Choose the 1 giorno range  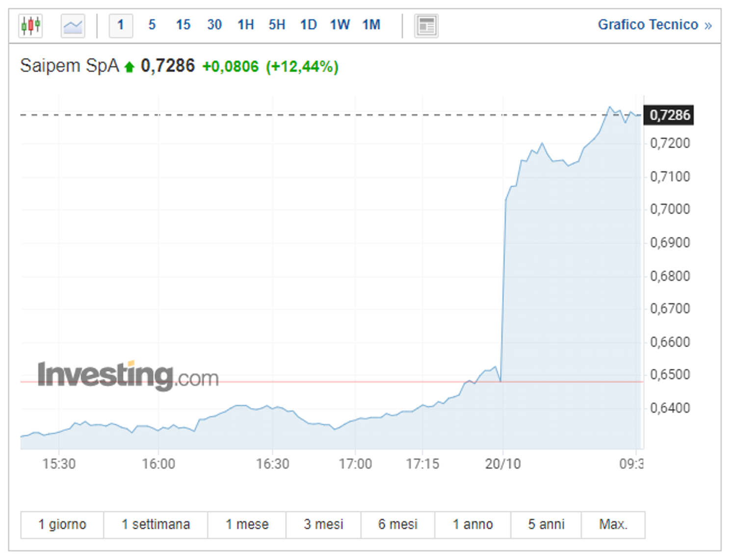(x=62, y=525)
